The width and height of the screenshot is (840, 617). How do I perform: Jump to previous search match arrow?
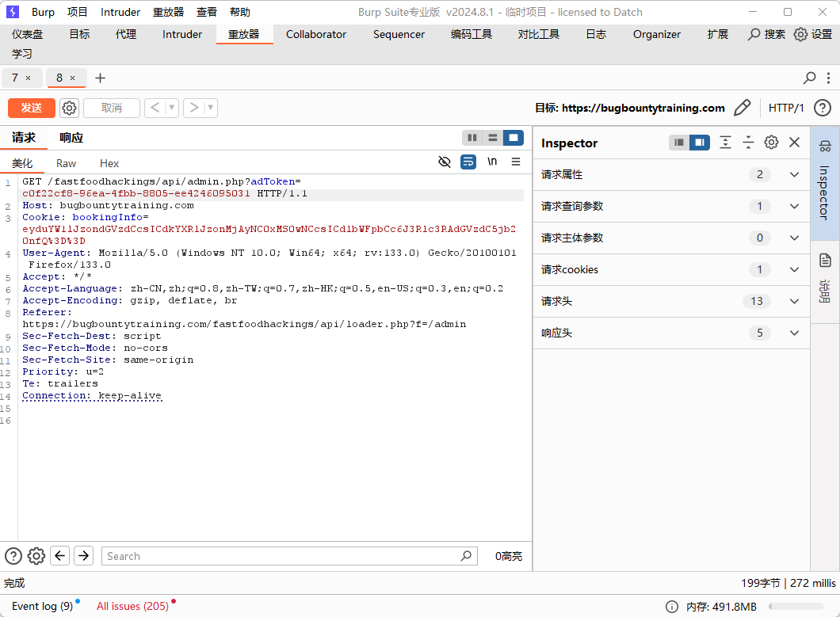point(60,556)
